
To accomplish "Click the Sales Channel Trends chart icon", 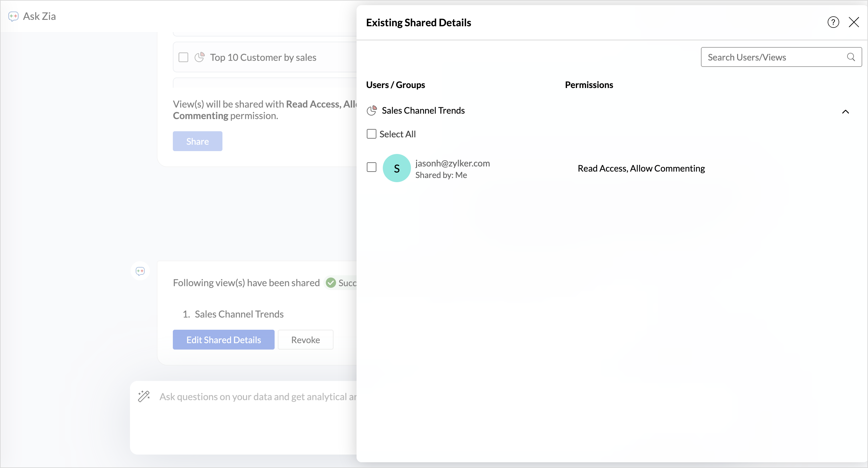I will 372,110.
